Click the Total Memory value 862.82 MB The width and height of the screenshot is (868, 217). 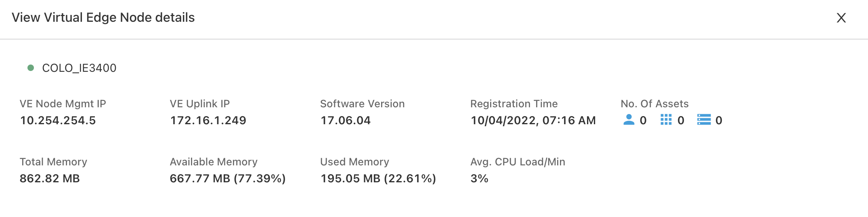[x=50, y=179]
